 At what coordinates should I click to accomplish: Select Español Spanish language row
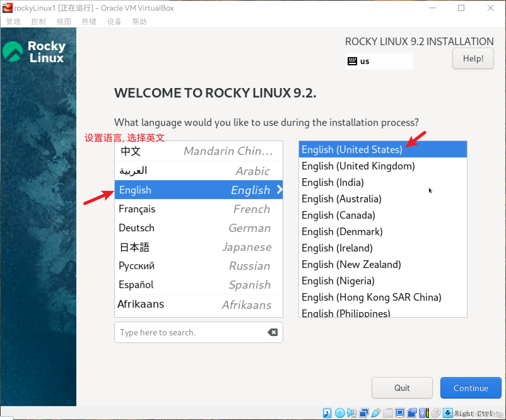tap(199, 285)
